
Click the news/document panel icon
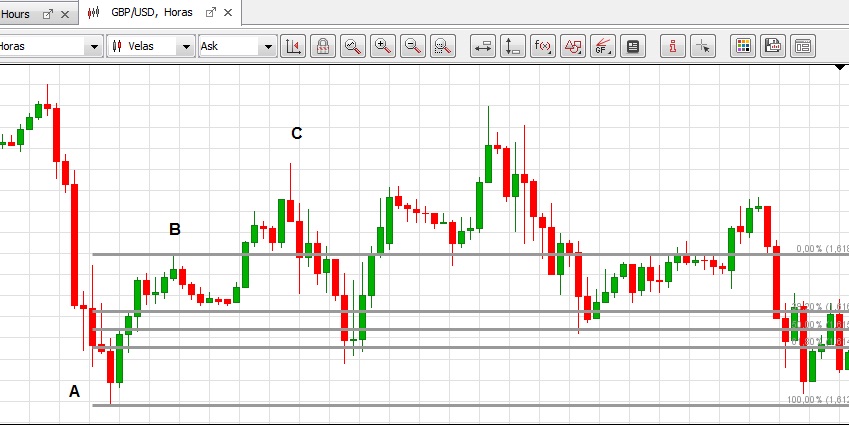(x=632, y=46)
